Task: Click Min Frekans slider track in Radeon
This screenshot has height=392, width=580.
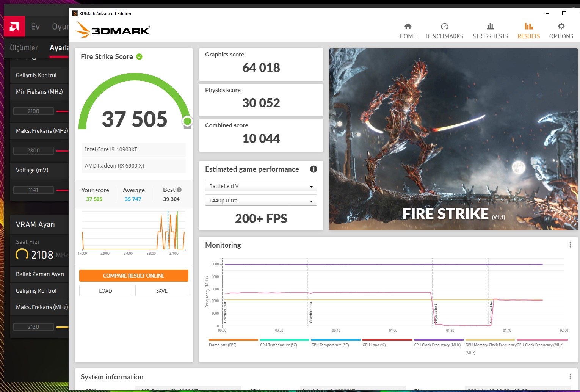Action: pyautogui.click(x=62, y=111)
